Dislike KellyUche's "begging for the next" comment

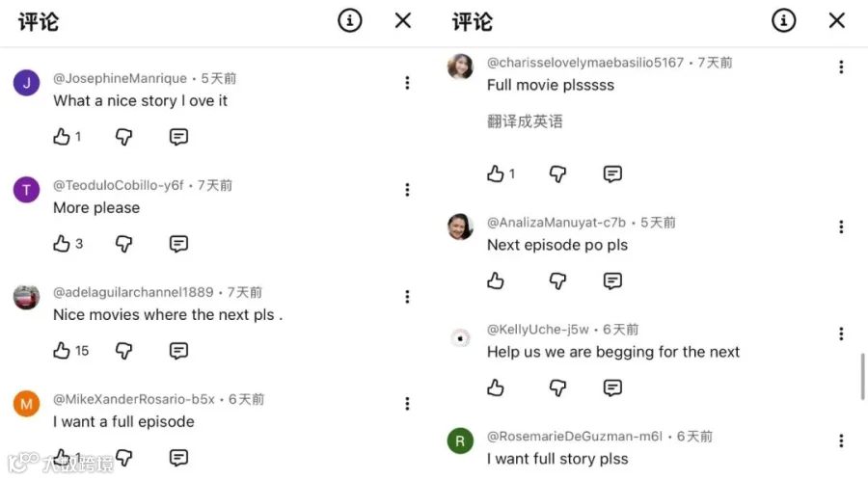(558, 388)
